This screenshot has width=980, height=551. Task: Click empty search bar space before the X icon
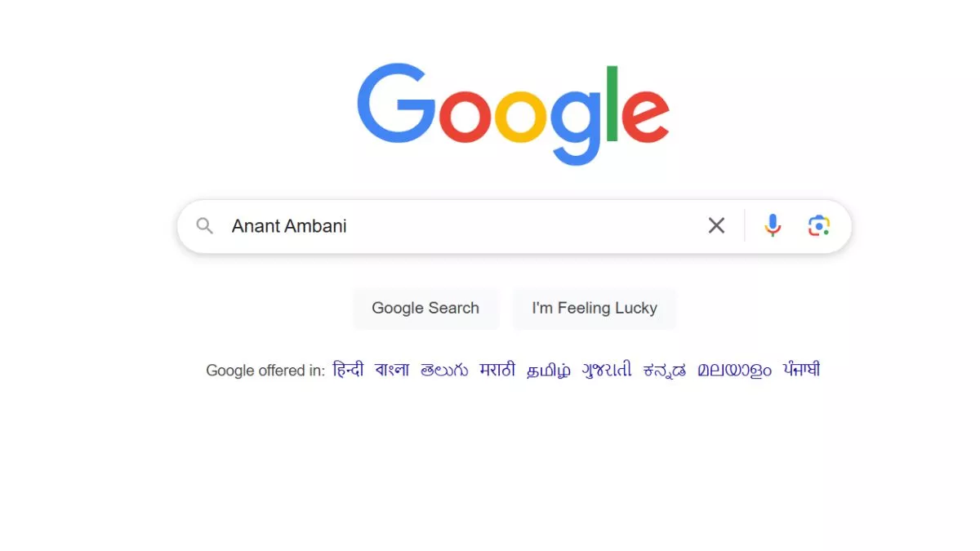point(523,226)
